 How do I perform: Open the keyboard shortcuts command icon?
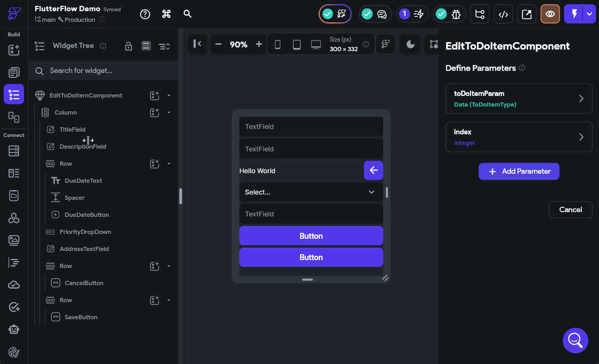(166, 14)
